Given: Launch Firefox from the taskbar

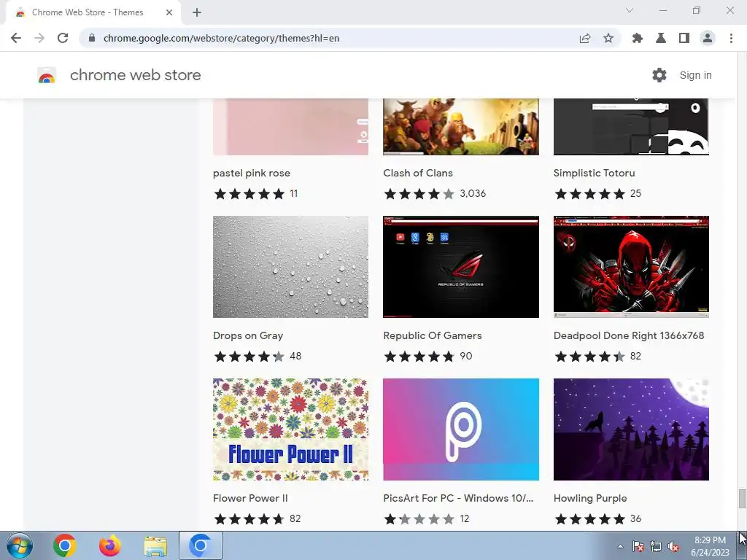Looking at the screenshot, I should point(110,545).
